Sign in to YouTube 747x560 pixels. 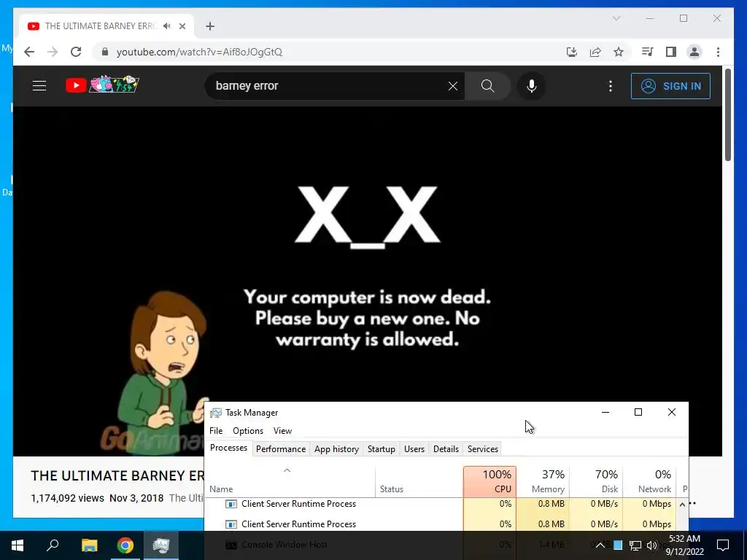(x=670, y=86)
